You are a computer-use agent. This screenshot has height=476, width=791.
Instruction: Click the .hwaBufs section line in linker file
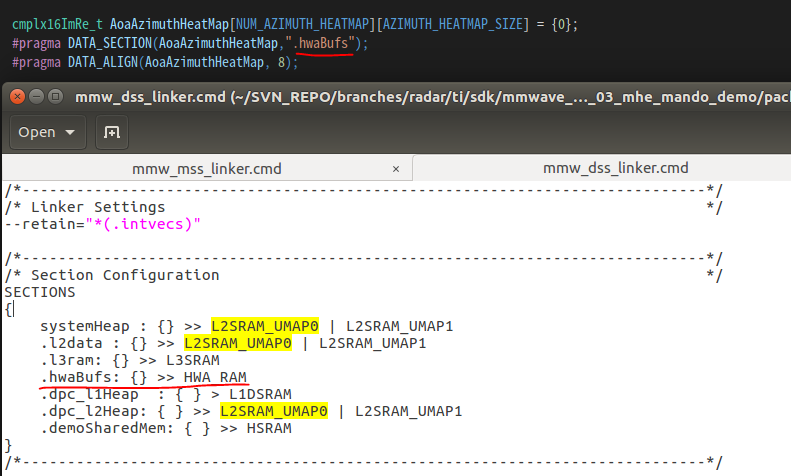point(144,377)
